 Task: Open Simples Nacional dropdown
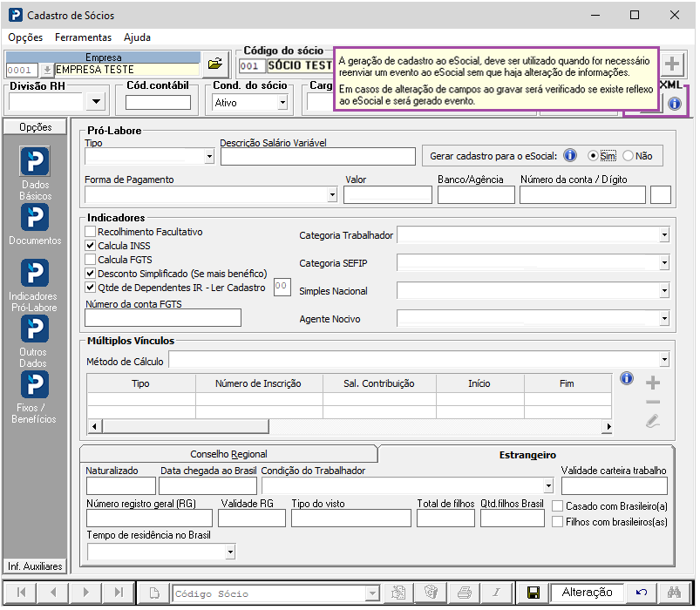(x=664, y=290)
